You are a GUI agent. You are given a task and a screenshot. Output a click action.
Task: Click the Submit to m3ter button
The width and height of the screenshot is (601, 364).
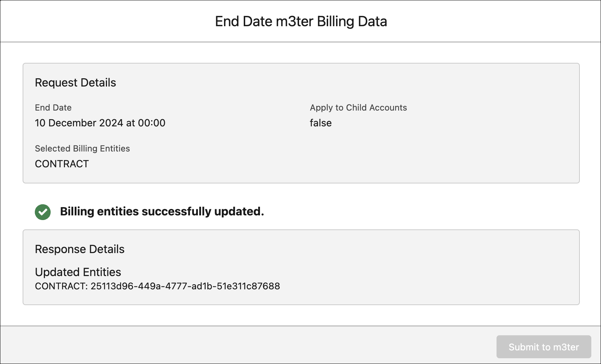click(544, 347)
